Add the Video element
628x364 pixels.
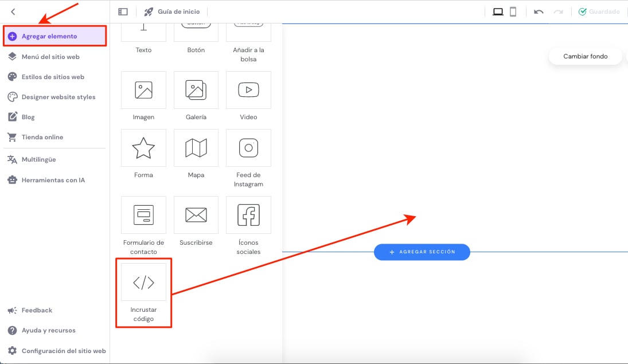click(x=248, y=91)
